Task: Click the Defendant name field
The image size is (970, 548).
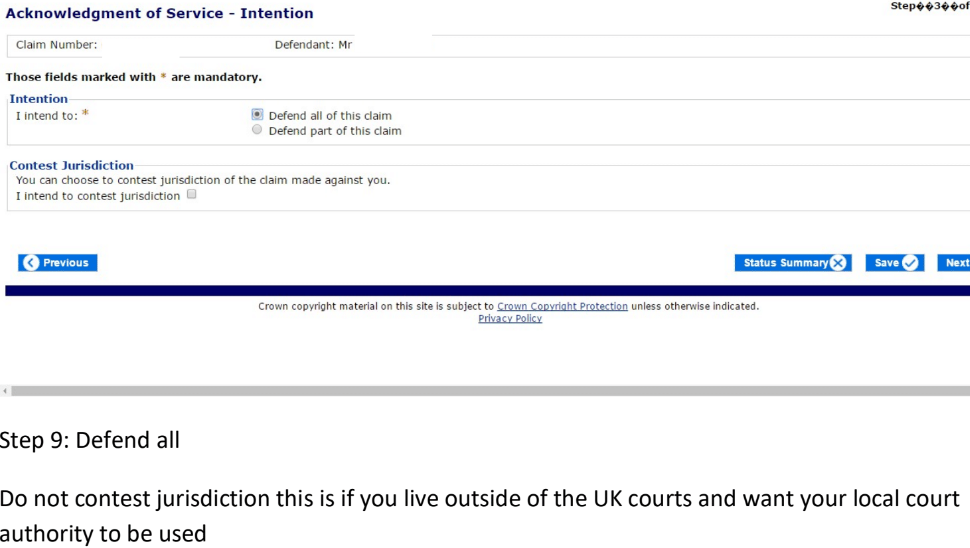Action: click(390, 45)
